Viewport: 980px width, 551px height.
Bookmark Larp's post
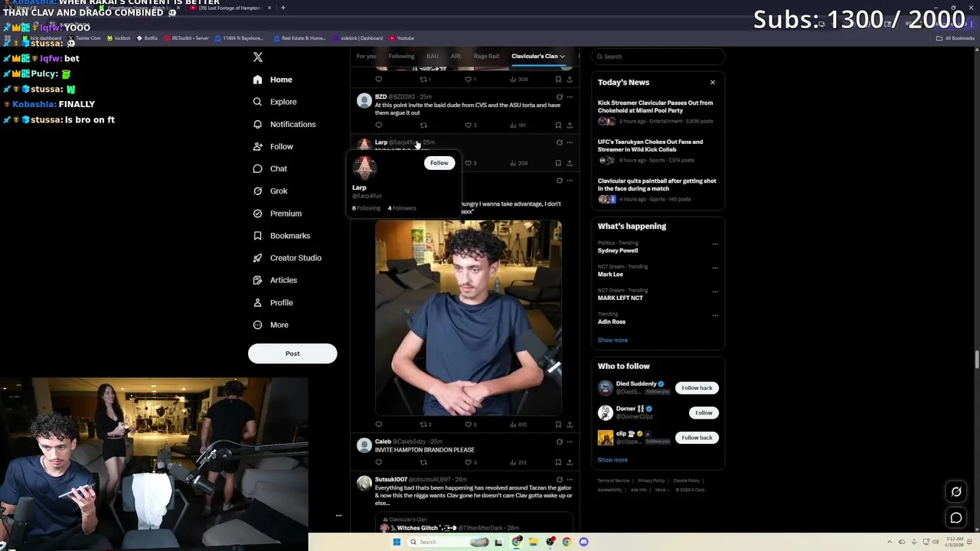(558, 163)
